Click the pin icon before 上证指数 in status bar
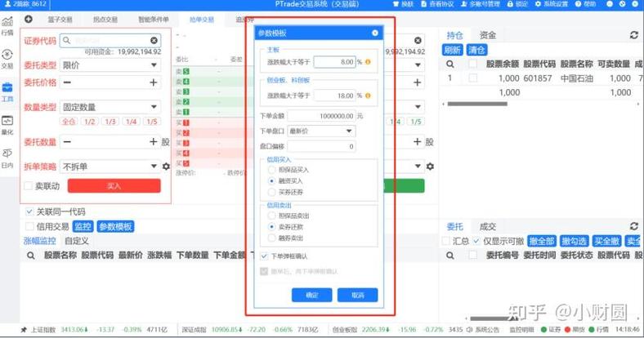The height and width of the screenshot is (338, 644). pyautogui.click(x=24, y=329)
